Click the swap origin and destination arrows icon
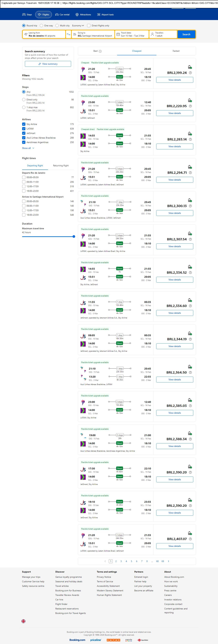This screenshot has height=644, width=218. (68, 34)
